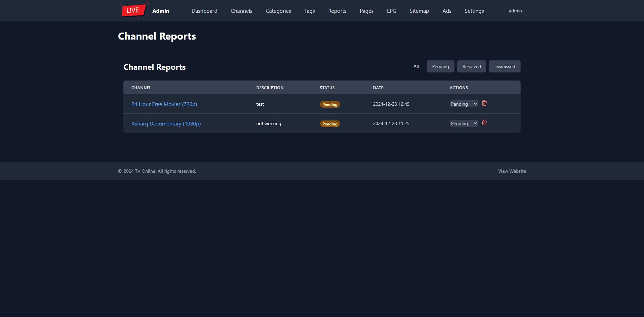Open the admin user menu
644x317 pixels.
pos(515,11)
